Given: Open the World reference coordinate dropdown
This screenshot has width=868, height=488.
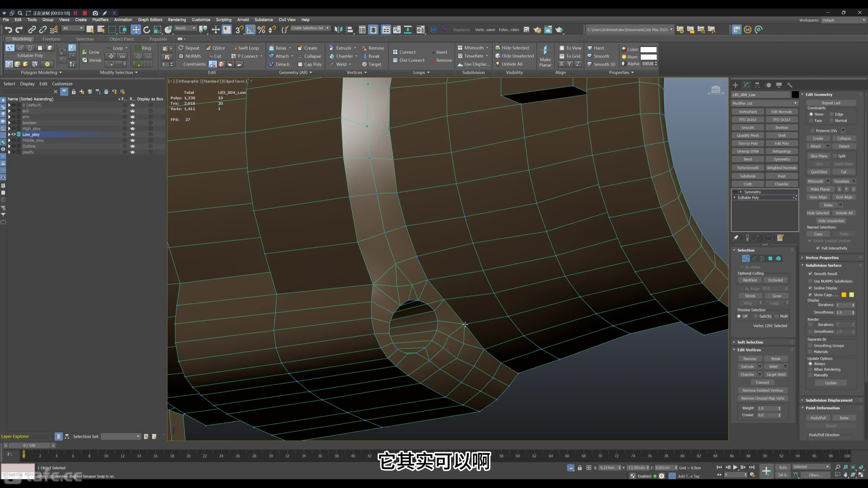Looking at the screenshot, I should [x=185, y=28].
